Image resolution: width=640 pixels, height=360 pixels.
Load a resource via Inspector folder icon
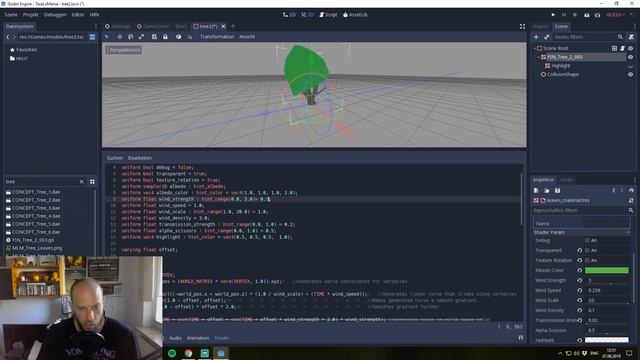[x=547, y=191]
